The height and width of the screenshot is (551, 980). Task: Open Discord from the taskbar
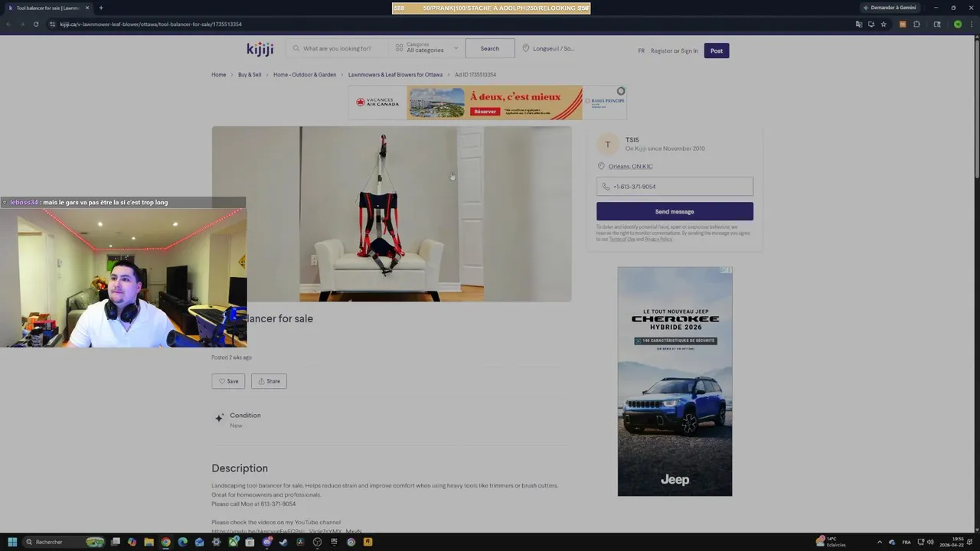(266, 542)
